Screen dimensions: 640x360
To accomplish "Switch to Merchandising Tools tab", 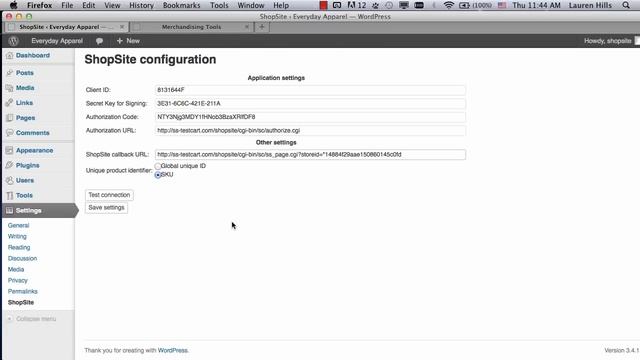I will 191,27.
